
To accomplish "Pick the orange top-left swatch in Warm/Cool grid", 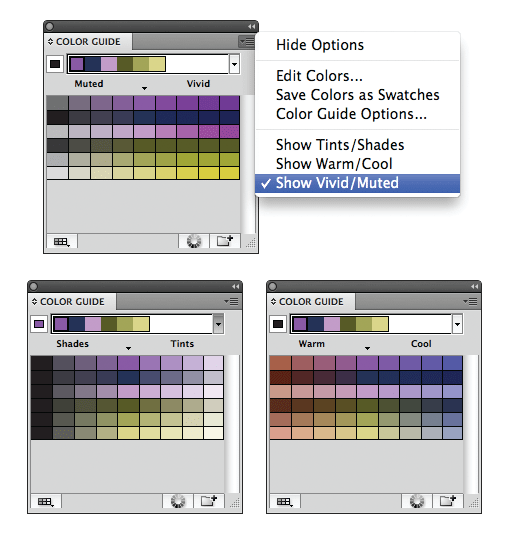I will [x=280, y=363].
